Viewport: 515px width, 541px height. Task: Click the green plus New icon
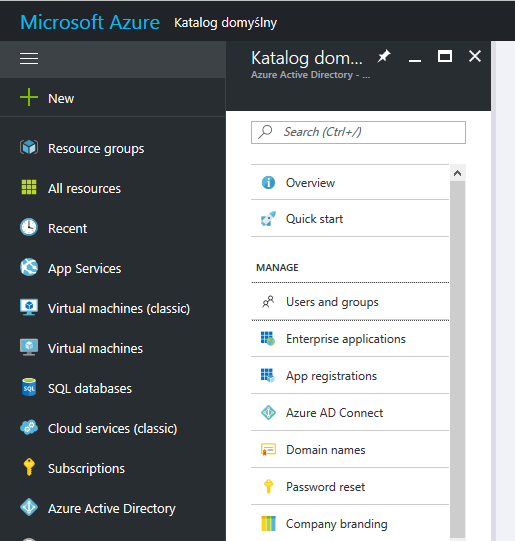29,97
